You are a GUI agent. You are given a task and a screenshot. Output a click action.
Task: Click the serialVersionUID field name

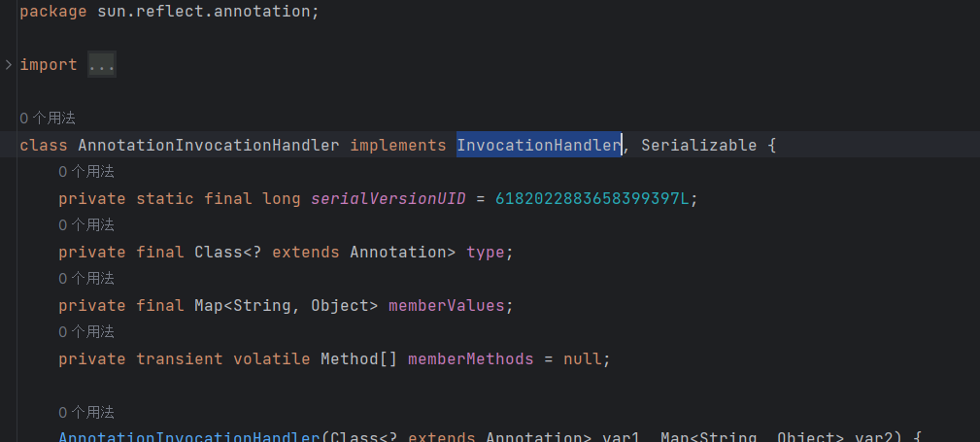click(x=389, y=199)
